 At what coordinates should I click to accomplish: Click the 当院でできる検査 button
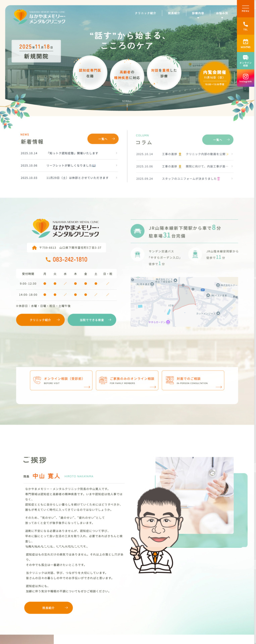(92, 320)
